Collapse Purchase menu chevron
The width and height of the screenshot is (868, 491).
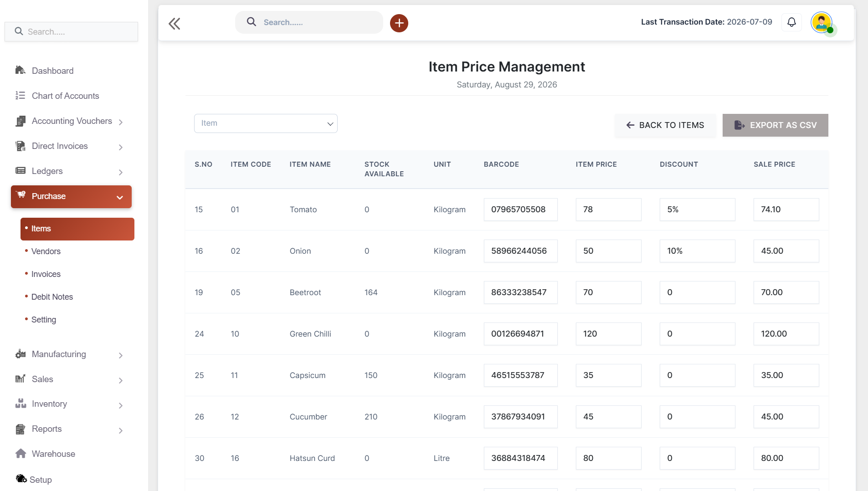pos(120,197)
